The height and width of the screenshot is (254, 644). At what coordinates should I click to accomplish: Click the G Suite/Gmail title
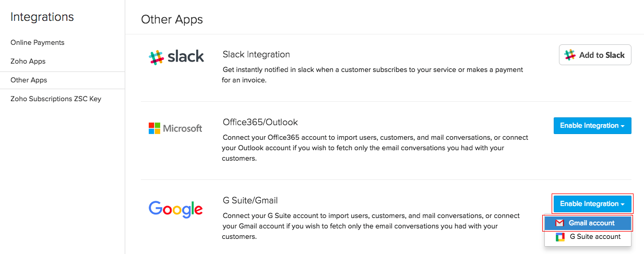250,200
